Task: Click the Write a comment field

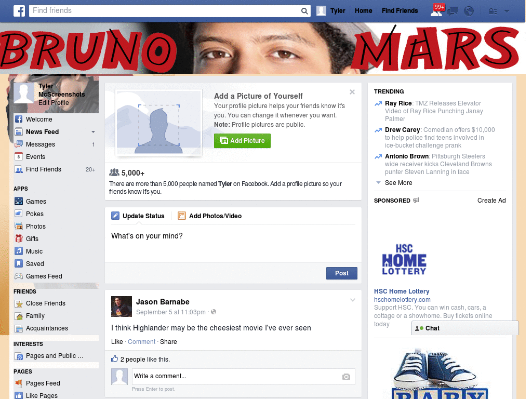Action: 243,377
